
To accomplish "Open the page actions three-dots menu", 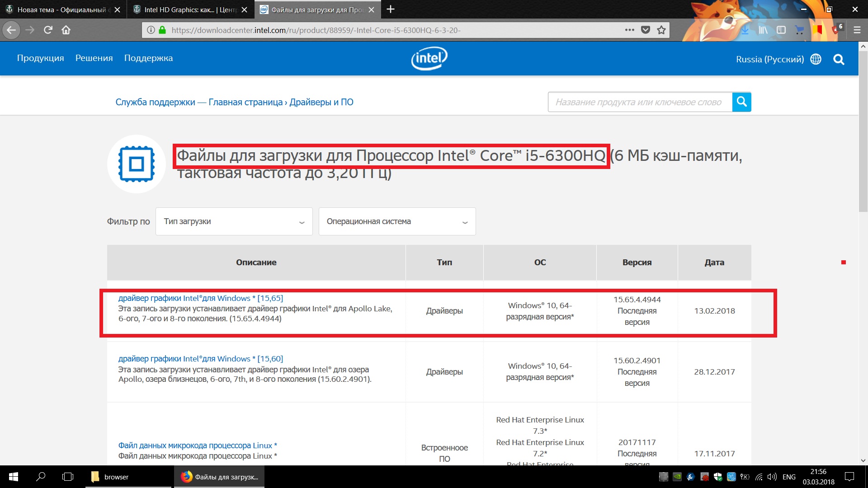I will (x=630, y=30).
